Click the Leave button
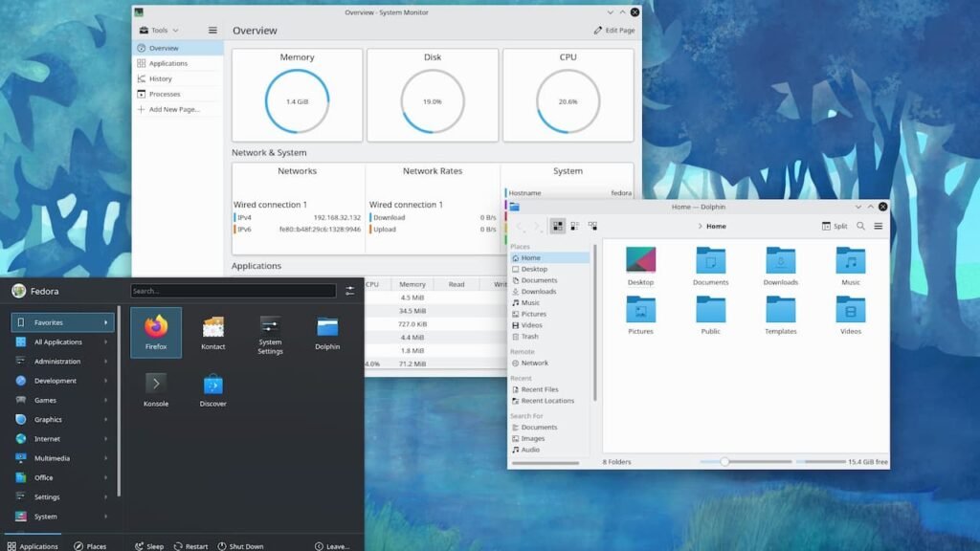 click(x=332, y=546)
